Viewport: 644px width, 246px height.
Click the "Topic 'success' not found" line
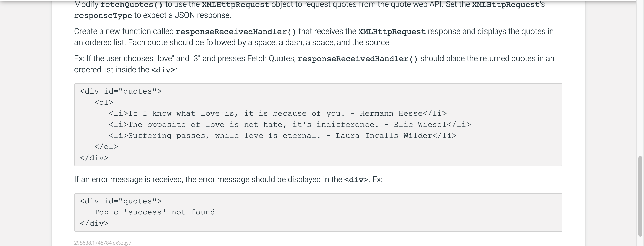point(155,212)
